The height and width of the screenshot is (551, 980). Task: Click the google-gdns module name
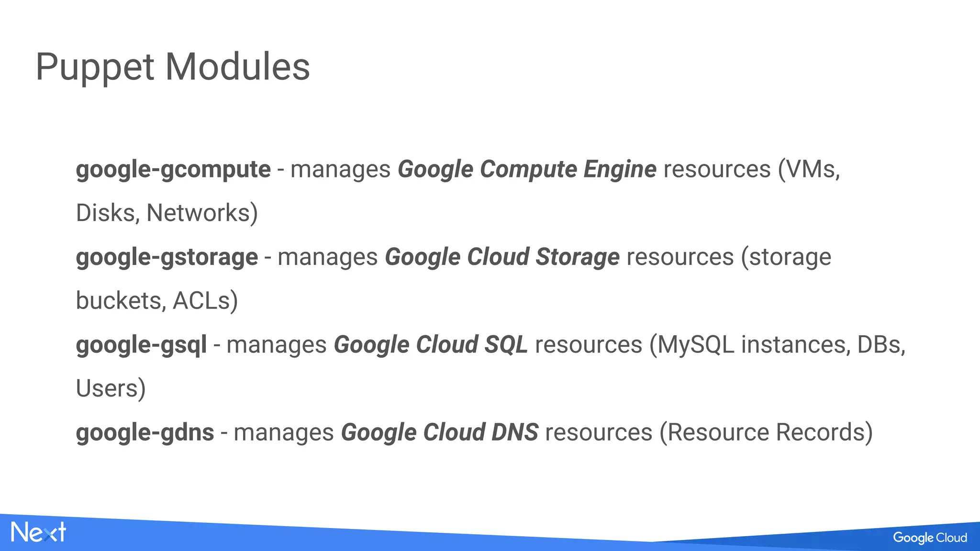(145, 433)
